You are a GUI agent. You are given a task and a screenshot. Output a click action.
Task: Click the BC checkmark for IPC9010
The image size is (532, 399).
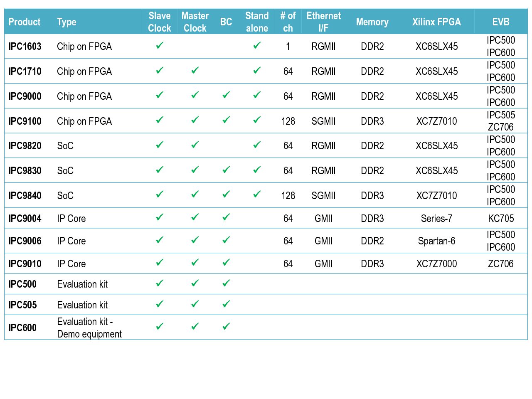click(x=226, y=262)
